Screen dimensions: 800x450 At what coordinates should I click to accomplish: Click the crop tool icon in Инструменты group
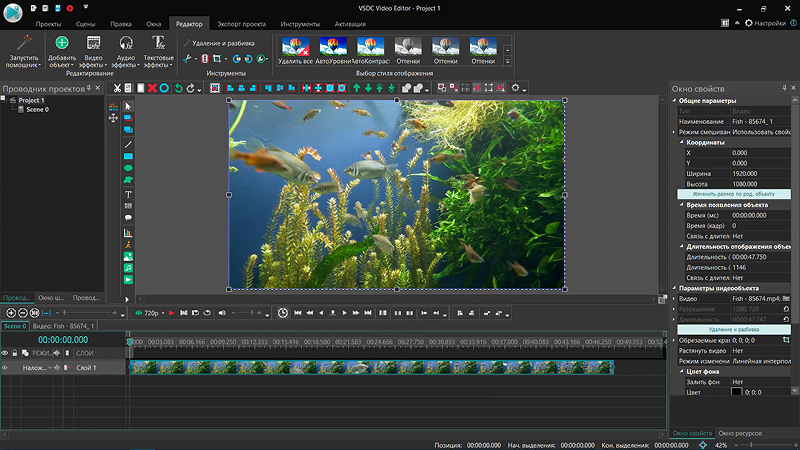[x=217, y=59]
